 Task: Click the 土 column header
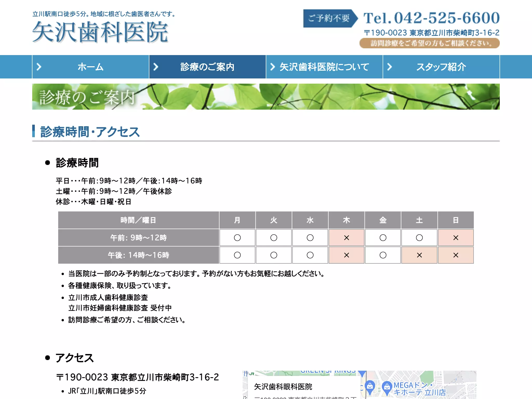pyautogui.click(x=419, y=220)
